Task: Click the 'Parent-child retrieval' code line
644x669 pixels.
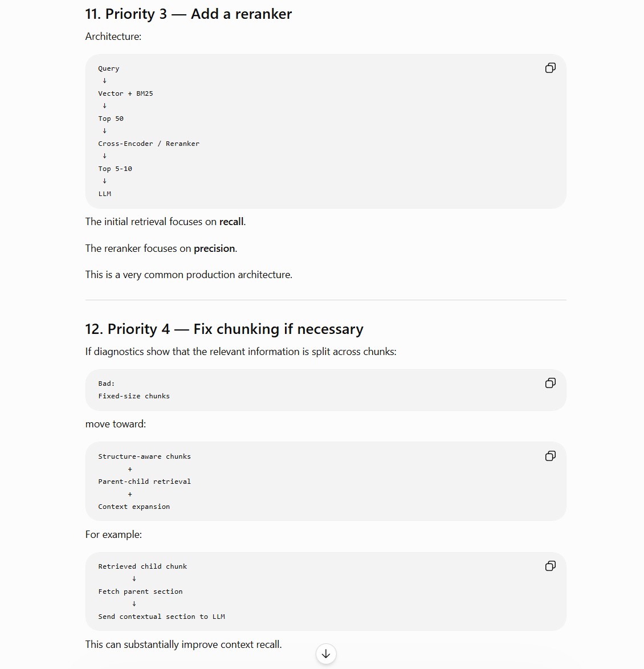Action: 144,482
